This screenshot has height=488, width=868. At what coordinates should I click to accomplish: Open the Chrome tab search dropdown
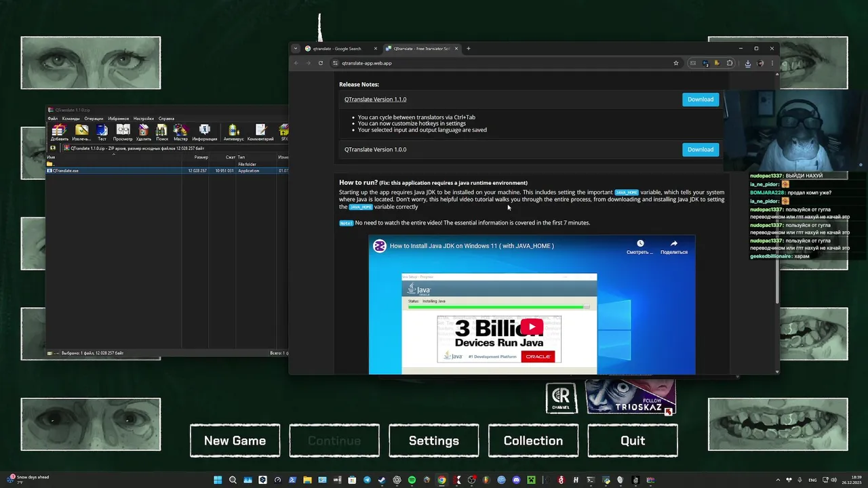(295, 48)
